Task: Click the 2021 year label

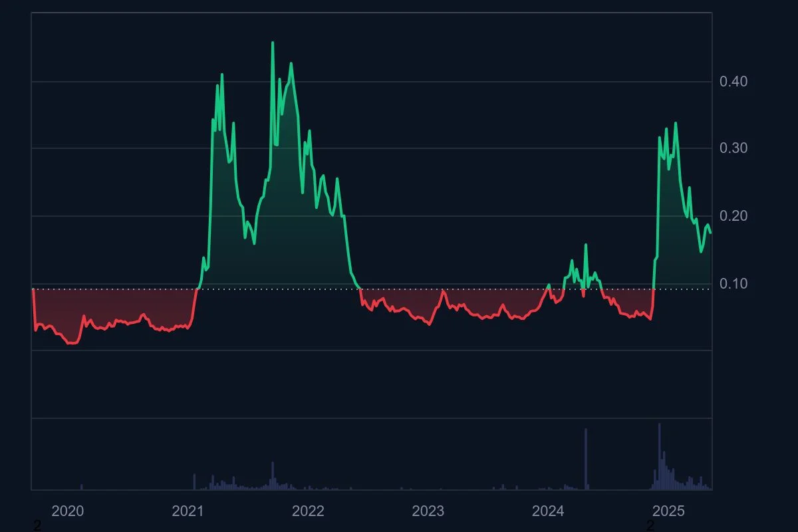Action: 188,511
